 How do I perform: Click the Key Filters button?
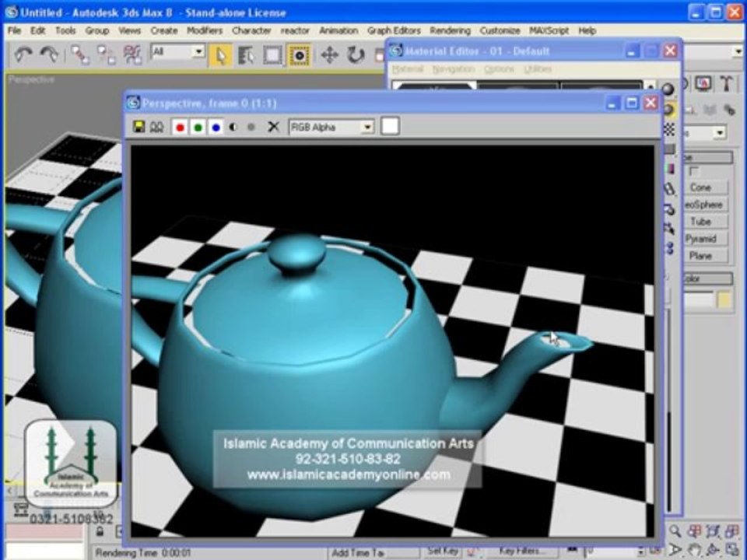(x=521, y=551)
